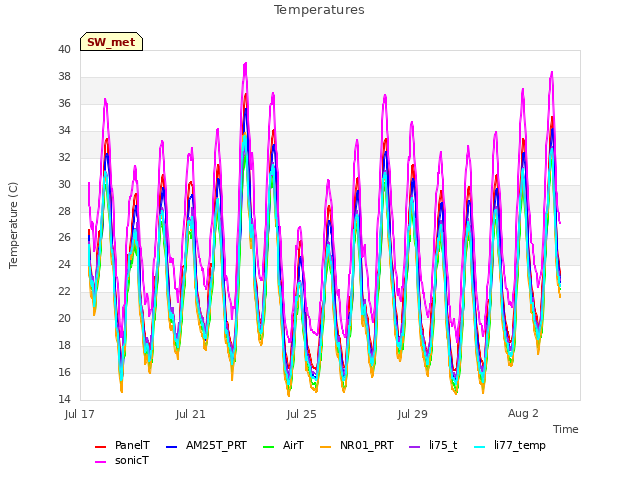Click the orange NR01_PRT legend swatch

coord(326,447)
